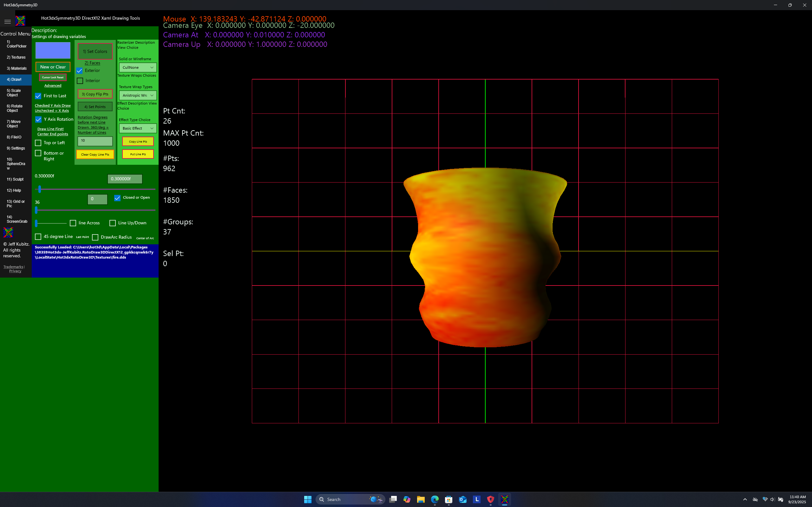
Task: Uncheck the Exterior faces checkbox
Action: 80,71
